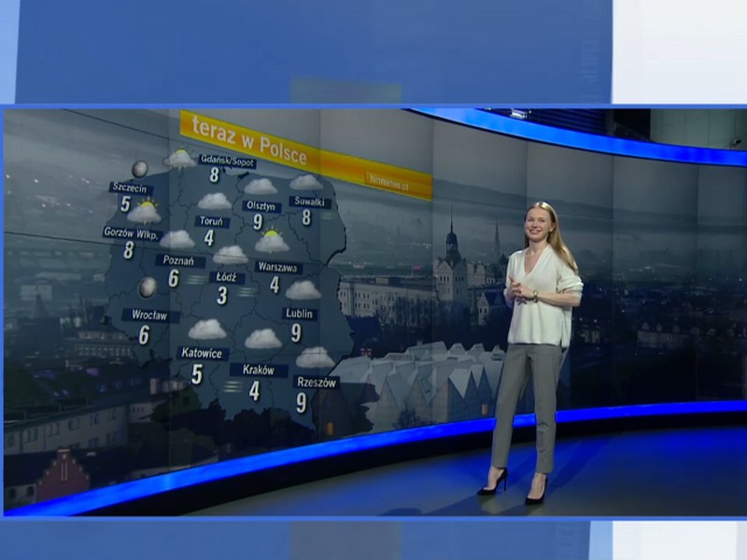Click the temperature 4 under Warszawa
Viewport: 747px width, 560px height.
click(x=275, y=285)
